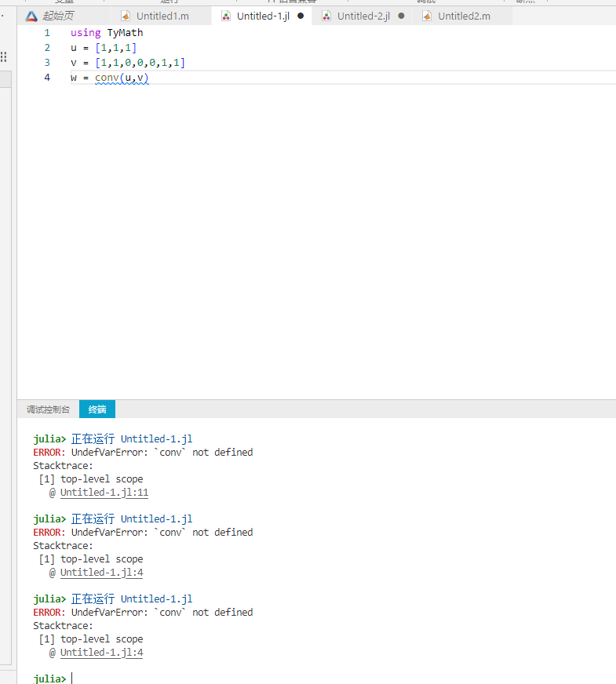The image size is (616, 684).
Task: Click line number 3 in gutter
Action: (47, 63)
